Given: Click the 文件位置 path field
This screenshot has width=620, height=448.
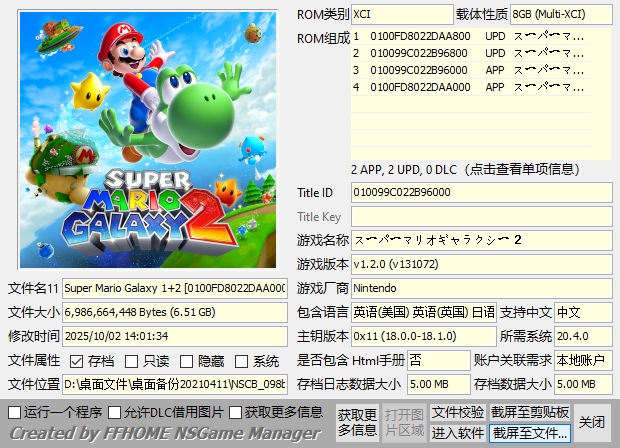Looking at the screenshot, I should tap(176, 384).
